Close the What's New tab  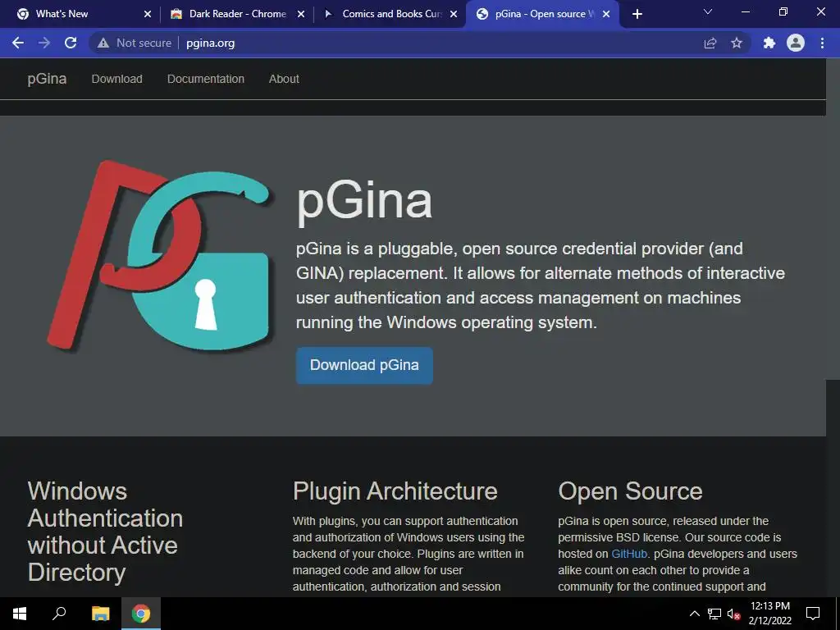[x=148, y=14]
